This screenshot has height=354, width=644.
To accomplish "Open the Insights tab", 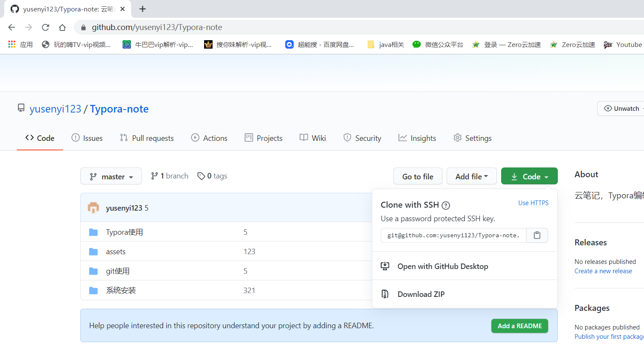I will (x=417, y=138).
